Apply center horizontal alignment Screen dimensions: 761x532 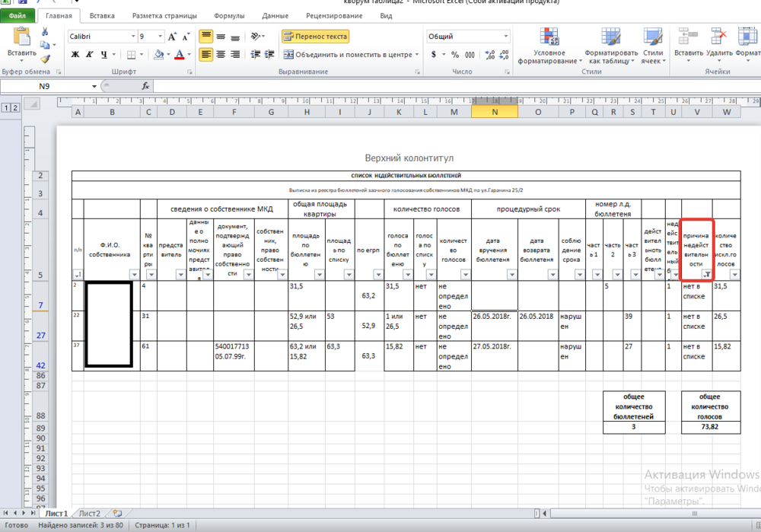[221, 54]
